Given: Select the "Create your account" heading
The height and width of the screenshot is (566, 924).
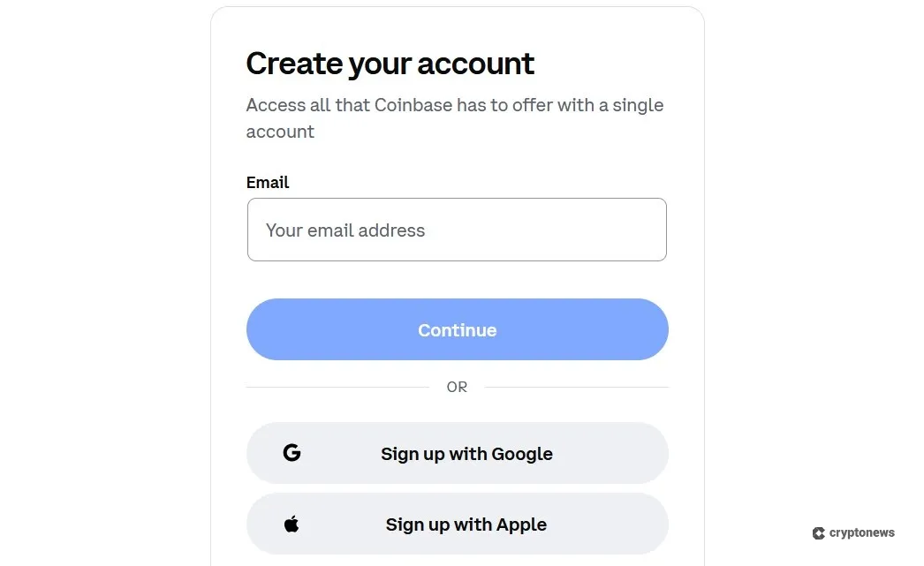Looking at the screenshot, I should coord(390,63).
